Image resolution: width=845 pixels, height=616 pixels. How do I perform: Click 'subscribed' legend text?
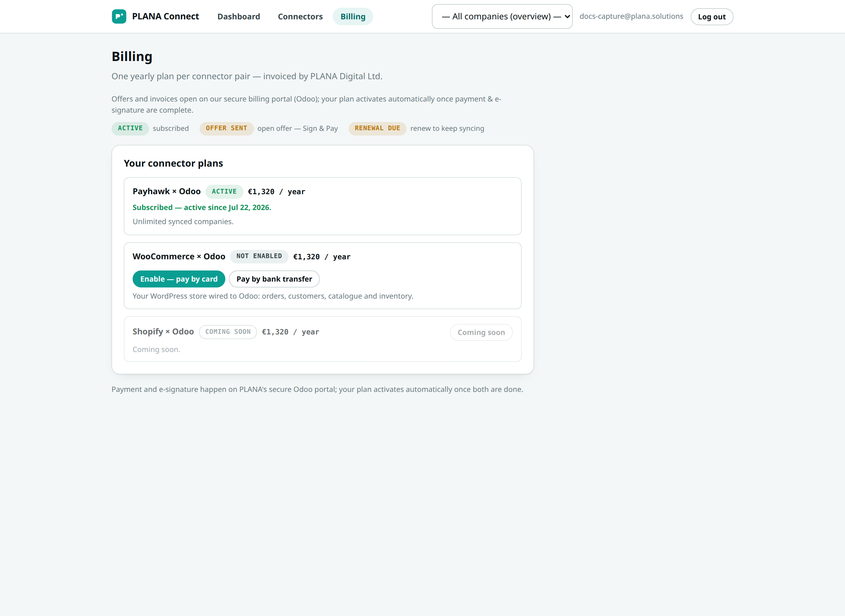(170, 128)
